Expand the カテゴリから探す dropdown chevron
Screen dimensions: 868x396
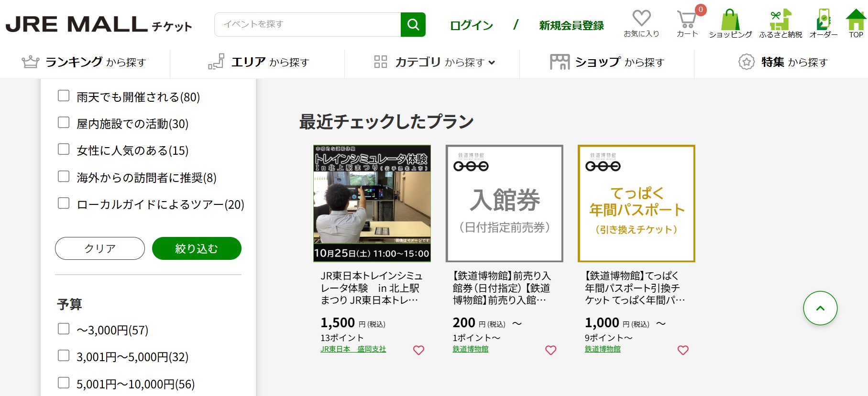pos(492,63)
